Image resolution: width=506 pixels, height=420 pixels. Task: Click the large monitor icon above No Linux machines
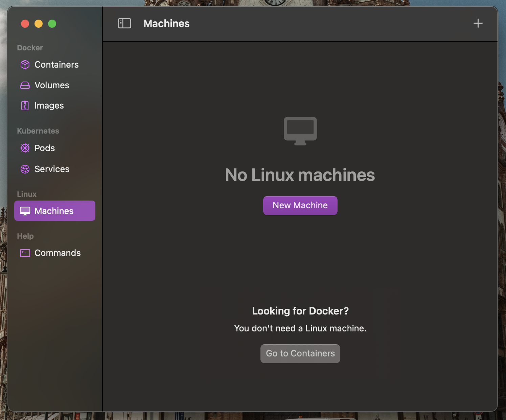click(x=300, y=131)
